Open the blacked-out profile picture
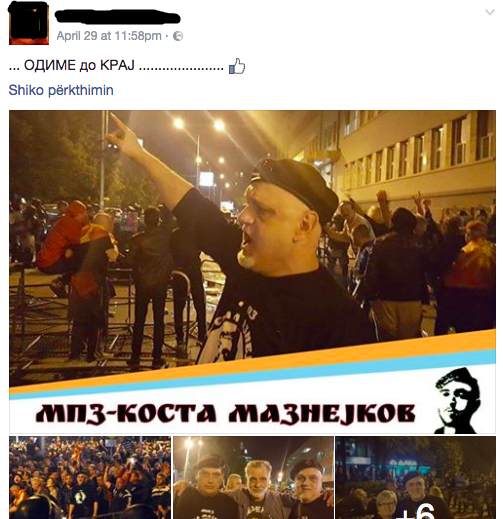Screen dimensions: 503x519 [29, 23]
